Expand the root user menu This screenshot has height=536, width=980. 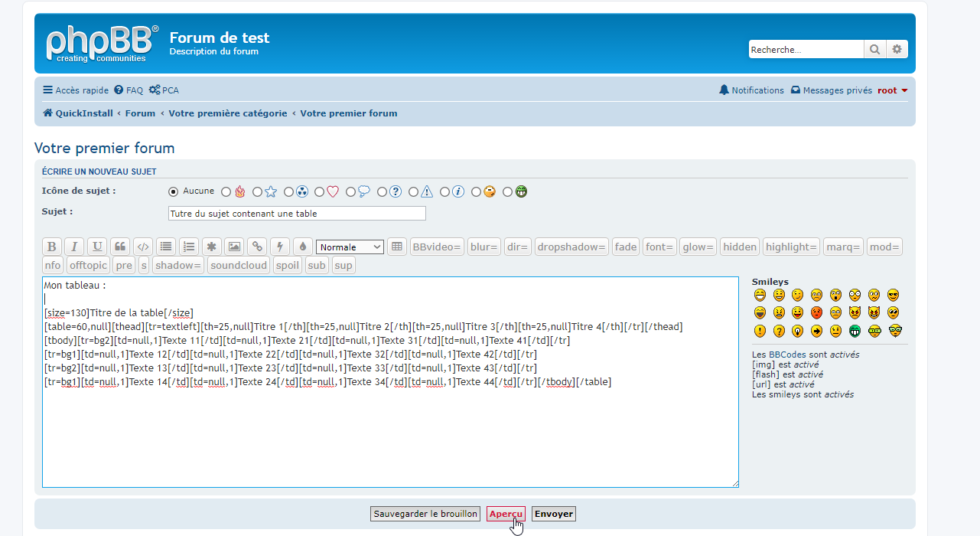pos(892,90)
